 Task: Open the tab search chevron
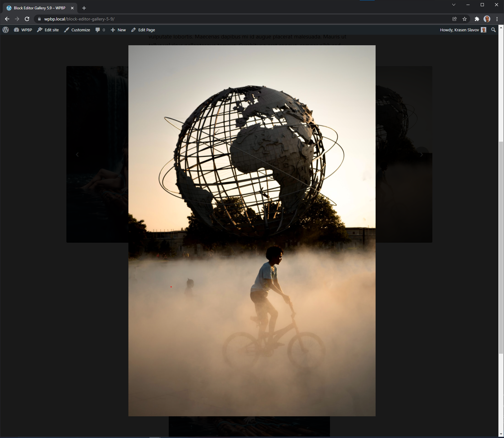[453, 5]
